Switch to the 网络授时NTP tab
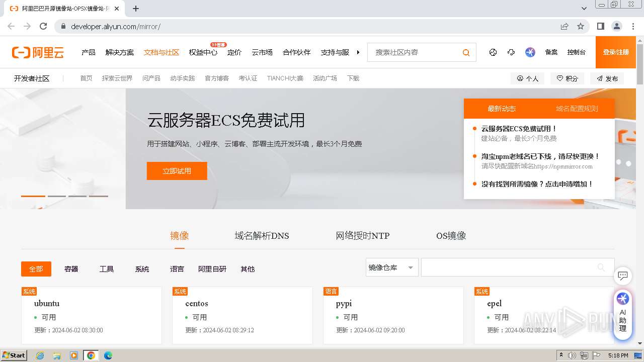This screenshot has width=644, height=362. 363,236
